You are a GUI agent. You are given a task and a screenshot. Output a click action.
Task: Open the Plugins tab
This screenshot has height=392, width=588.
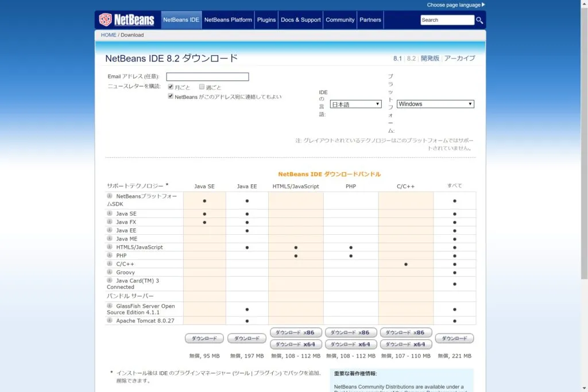coord(266,20)
